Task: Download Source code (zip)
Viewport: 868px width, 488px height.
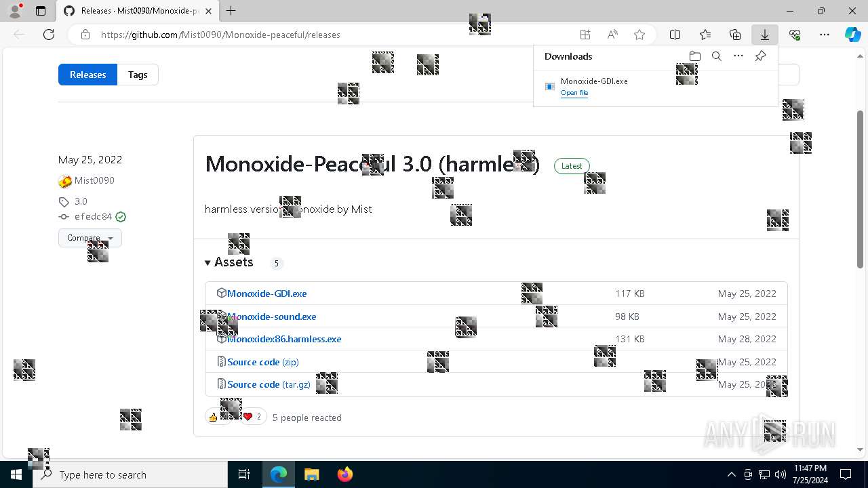Action: [263, 362]
